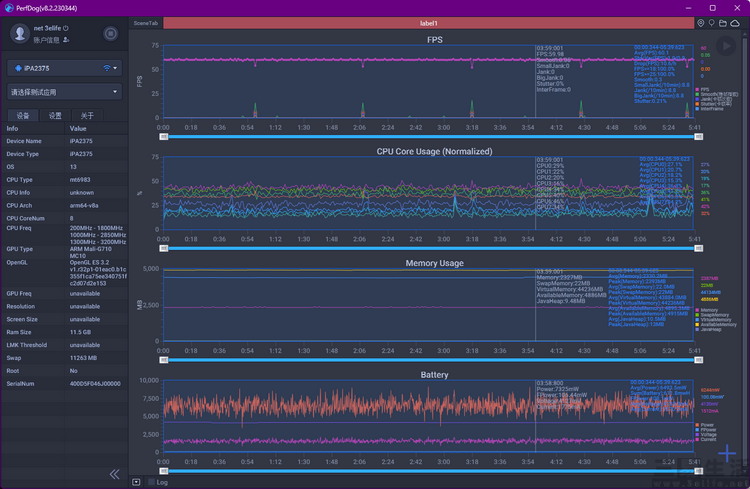Viewport: 750px width, 489px height.
Task: Click right handle of FPS range slider
Action: click(698, 137)
